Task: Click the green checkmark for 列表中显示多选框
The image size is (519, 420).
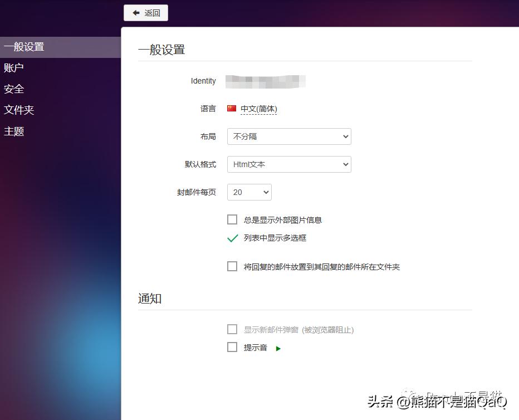Action: tap(232, 238)
